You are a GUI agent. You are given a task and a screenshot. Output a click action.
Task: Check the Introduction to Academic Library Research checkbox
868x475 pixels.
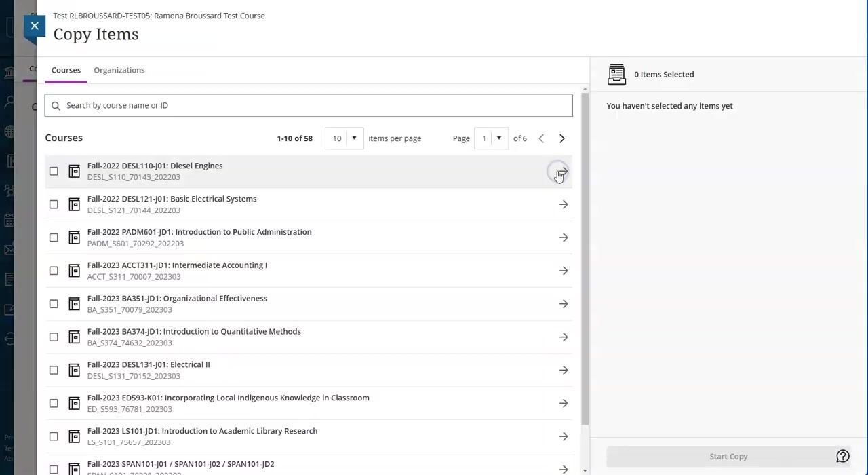54,437
